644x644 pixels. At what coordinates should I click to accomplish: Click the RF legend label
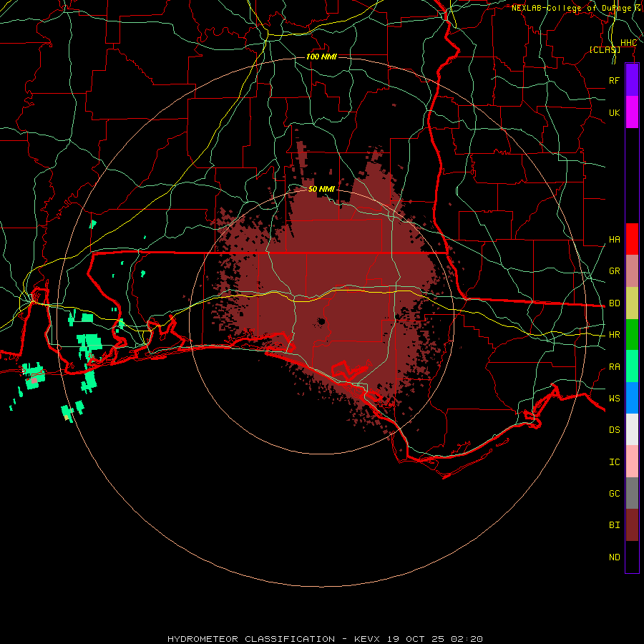pyautogui.click(x=614, y=80)
